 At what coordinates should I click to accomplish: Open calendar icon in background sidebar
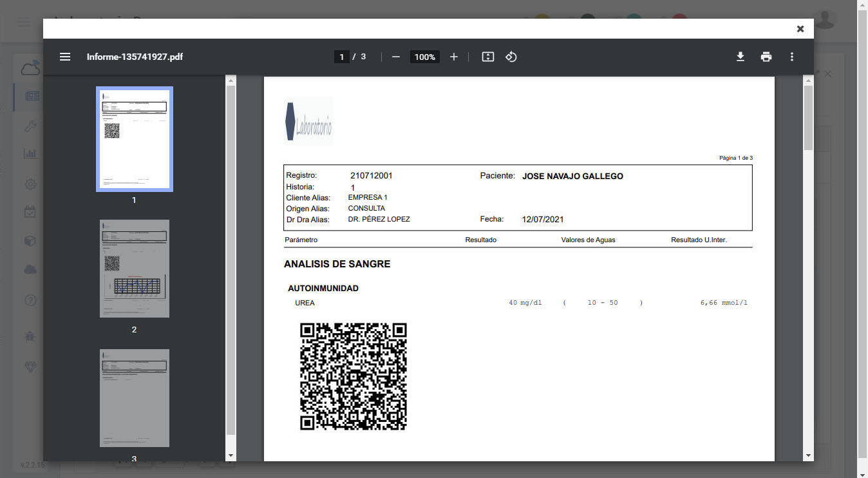tap(30, 211)
